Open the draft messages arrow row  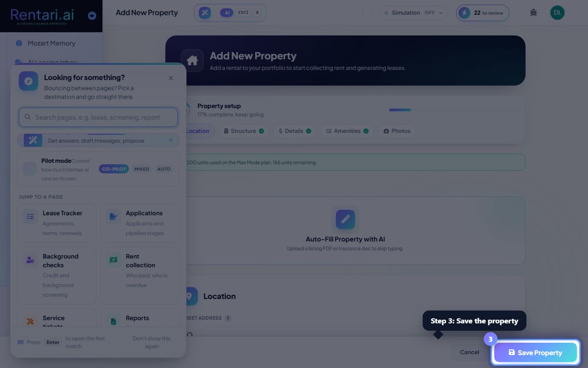tap(98, 140)
